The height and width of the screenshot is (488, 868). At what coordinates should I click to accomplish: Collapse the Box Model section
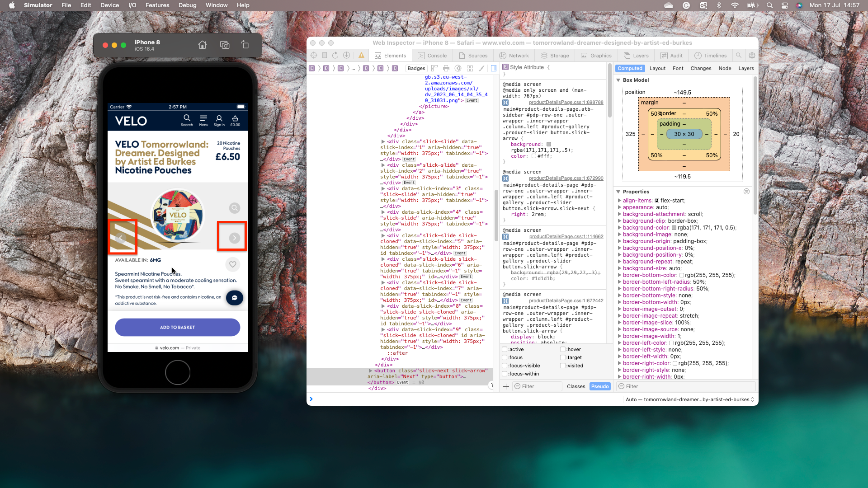[x=618, y=80]
